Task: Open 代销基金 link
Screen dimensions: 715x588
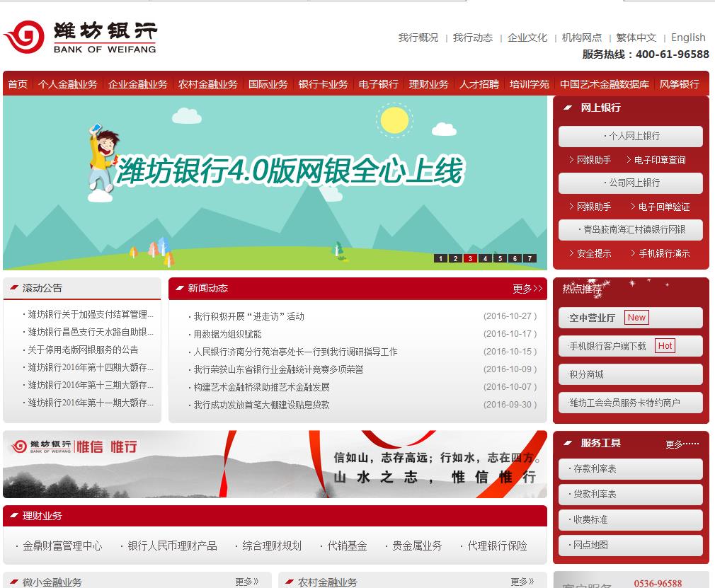Action: pos(347,546)
